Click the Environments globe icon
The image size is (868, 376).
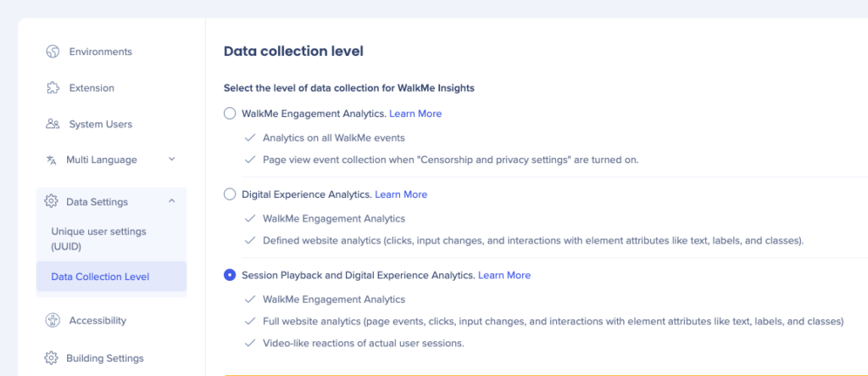click(53, 52)
